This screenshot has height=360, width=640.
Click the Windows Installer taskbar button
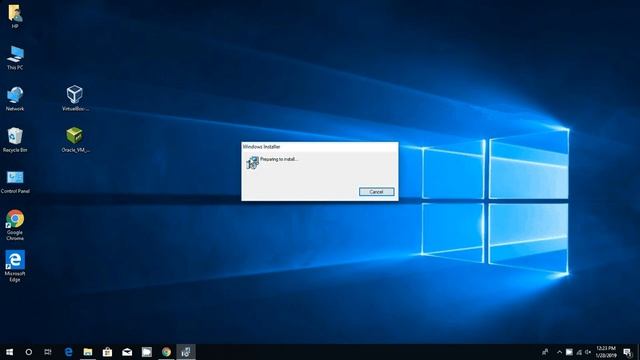186,352
